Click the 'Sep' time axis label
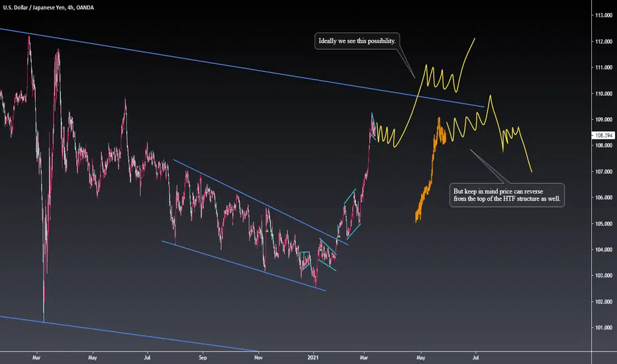 click(203, 357)
